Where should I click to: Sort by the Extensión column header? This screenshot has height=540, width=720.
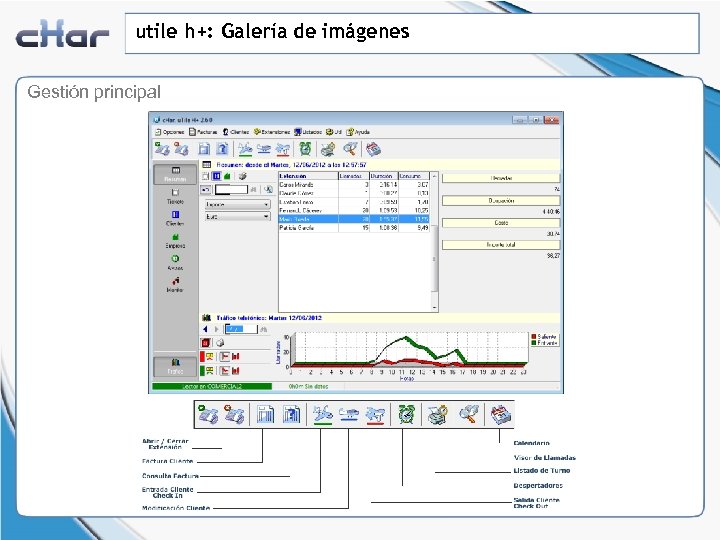pyautogui.click(x=308, y=176)
